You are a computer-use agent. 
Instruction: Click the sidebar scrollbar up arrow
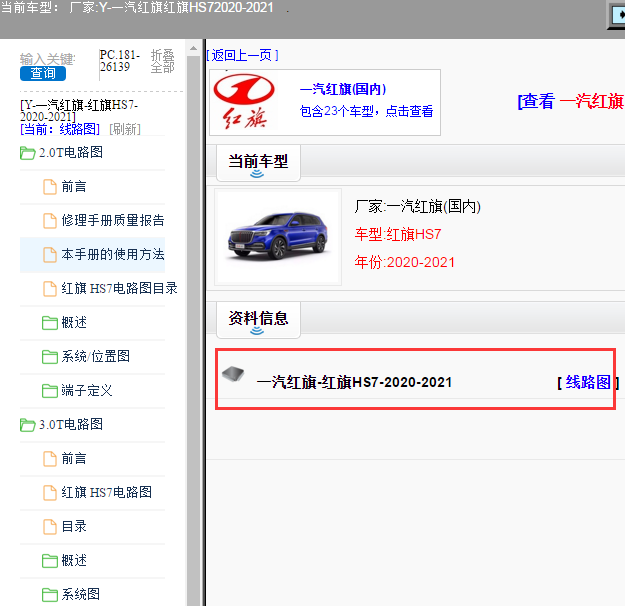pos(193,48)
